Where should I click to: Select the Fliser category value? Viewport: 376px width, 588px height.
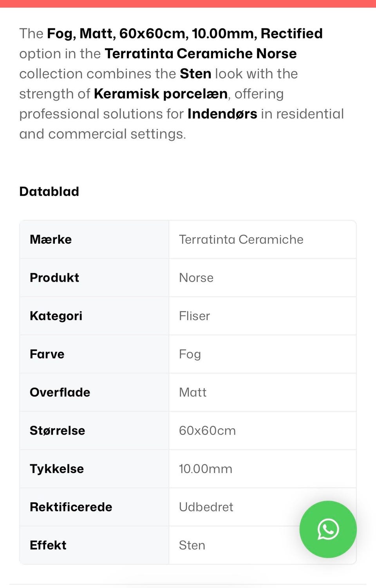[194, 316]
